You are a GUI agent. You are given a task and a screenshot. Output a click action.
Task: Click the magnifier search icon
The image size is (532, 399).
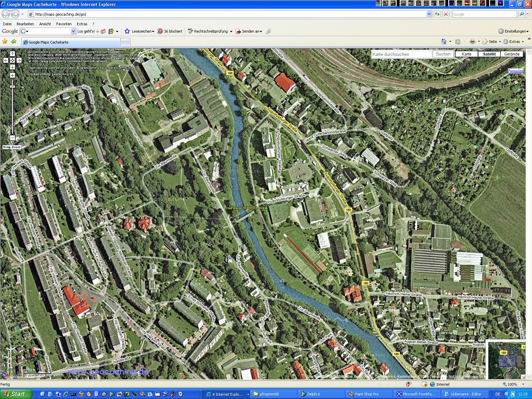(x=521, y=14)
